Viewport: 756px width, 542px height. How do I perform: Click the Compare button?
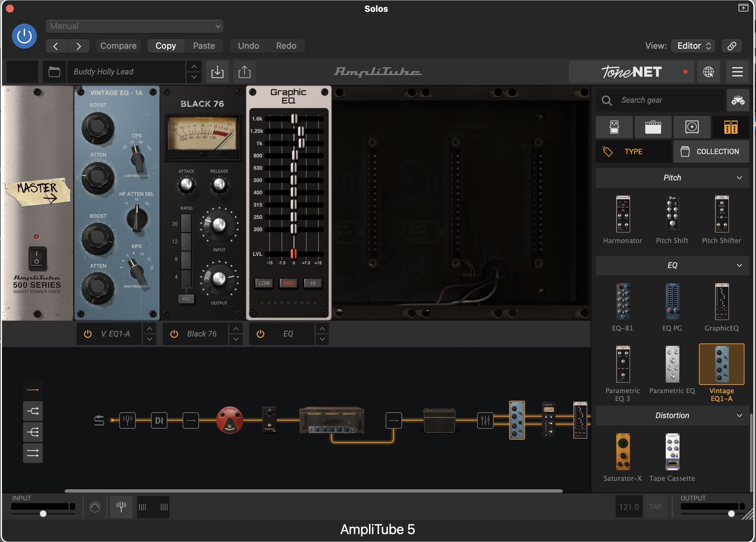point(118,46)
